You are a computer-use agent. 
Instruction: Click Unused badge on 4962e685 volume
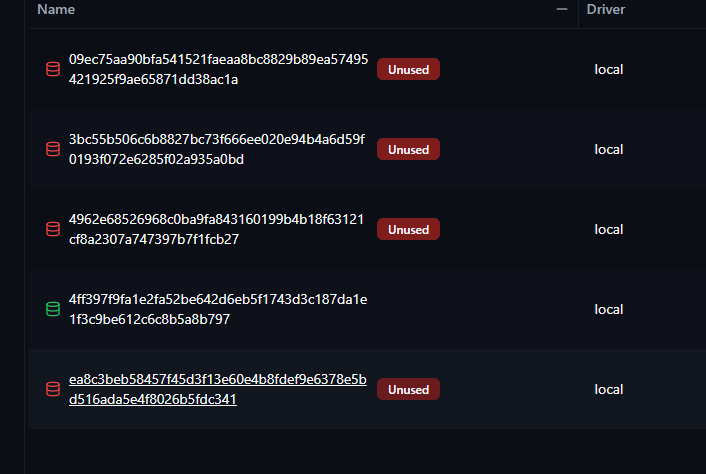(x=408, y=230)
